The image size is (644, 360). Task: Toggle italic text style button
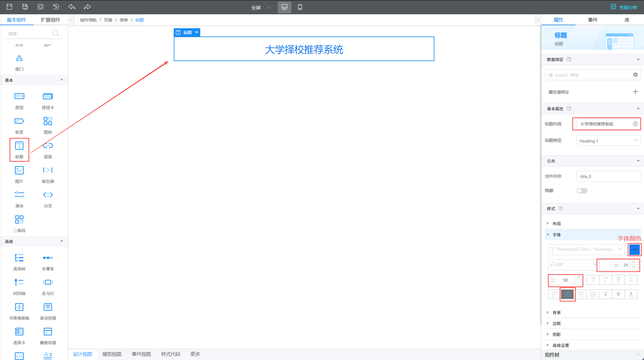coord(605,280)
